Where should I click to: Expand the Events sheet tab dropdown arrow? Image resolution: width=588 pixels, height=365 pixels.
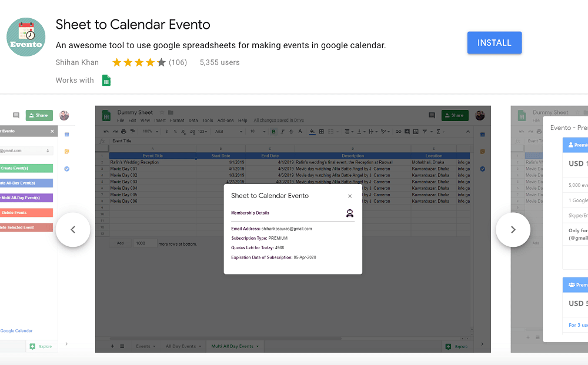point(154,347)
